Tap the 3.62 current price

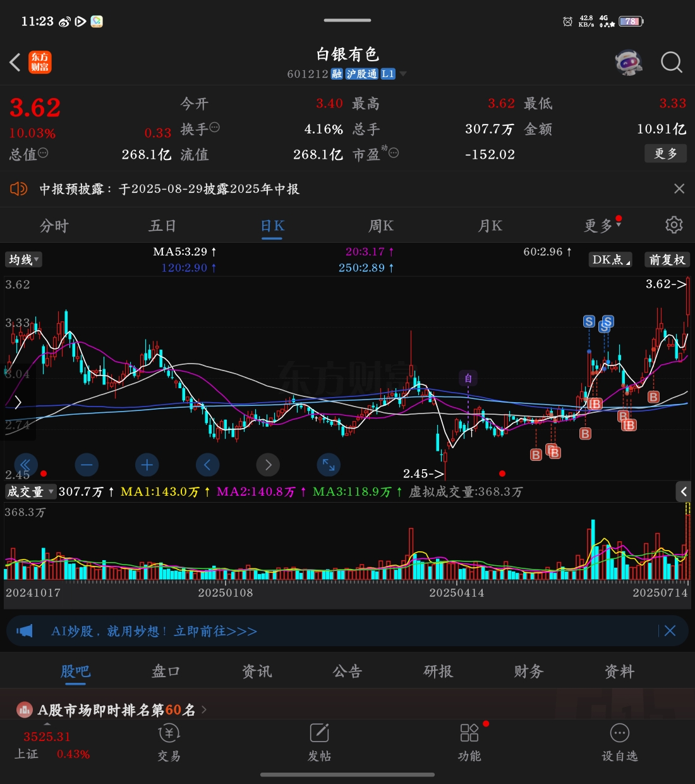tap(35, 107)
